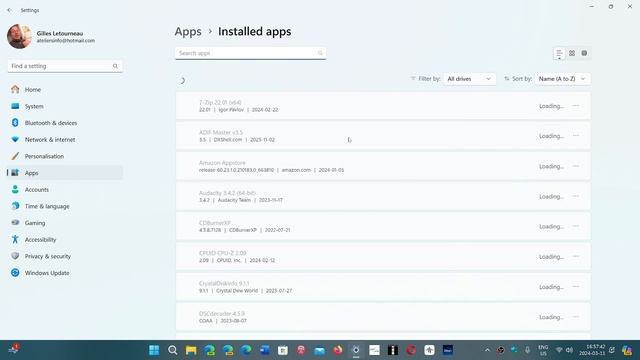Open the System settings page

65,106
